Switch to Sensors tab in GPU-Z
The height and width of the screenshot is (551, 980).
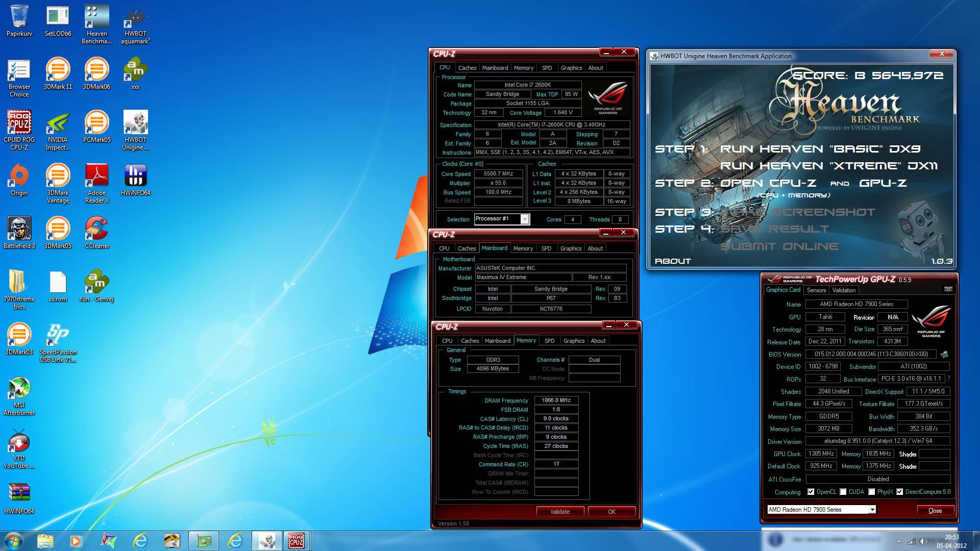[816, 290]
